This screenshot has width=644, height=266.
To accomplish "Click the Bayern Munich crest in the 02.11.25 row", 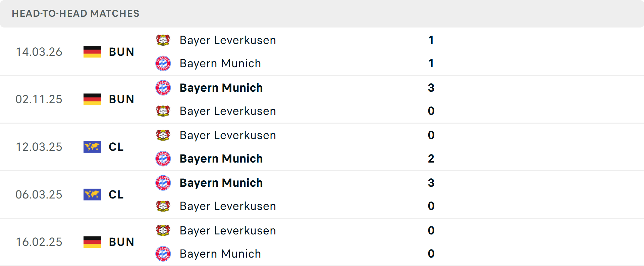I will (x=163, y=87).
